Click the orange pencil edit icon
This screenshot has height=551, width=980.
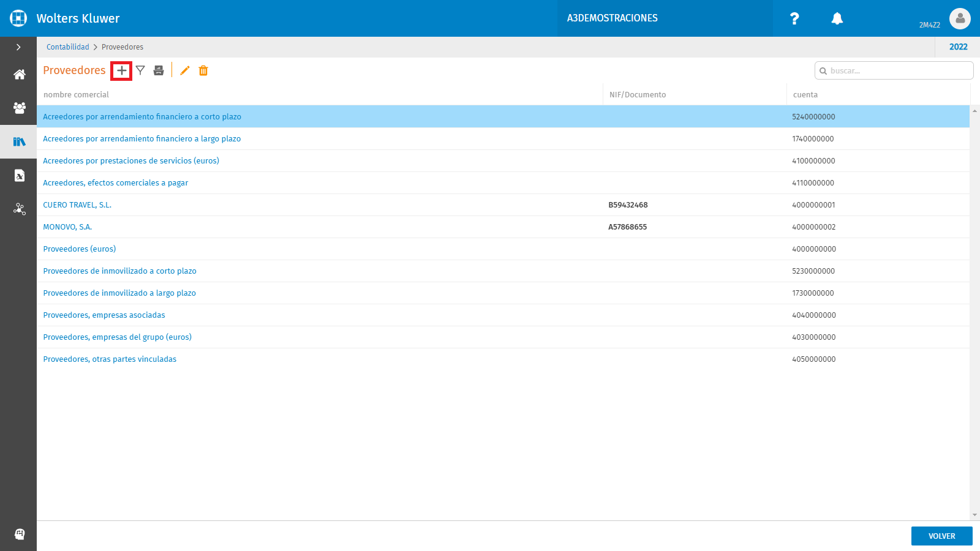(x=185, y=70)
